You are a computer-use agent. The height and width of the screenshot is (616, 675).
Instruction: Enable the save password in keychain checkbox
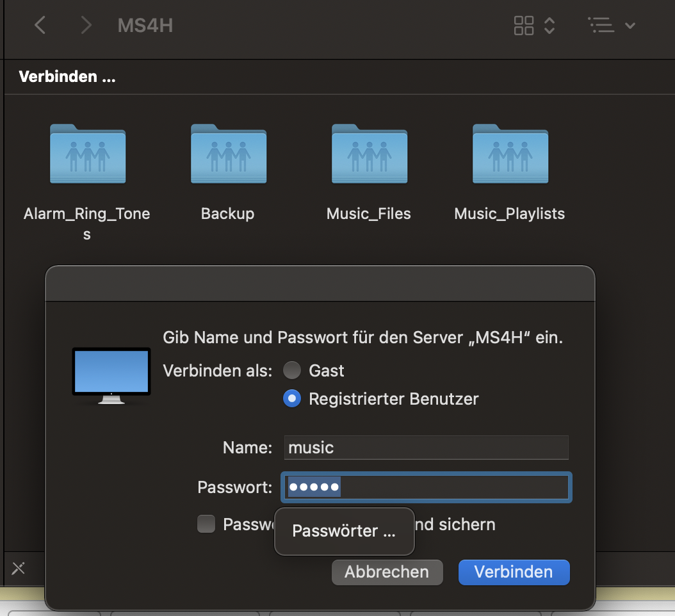(206, 524)
